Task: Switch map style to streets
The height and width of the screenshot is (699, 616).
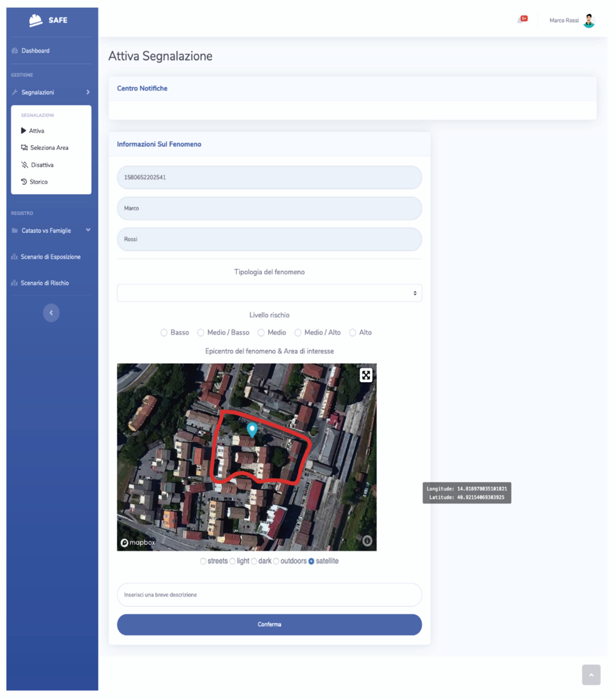Action: click(x=203, y=561)
